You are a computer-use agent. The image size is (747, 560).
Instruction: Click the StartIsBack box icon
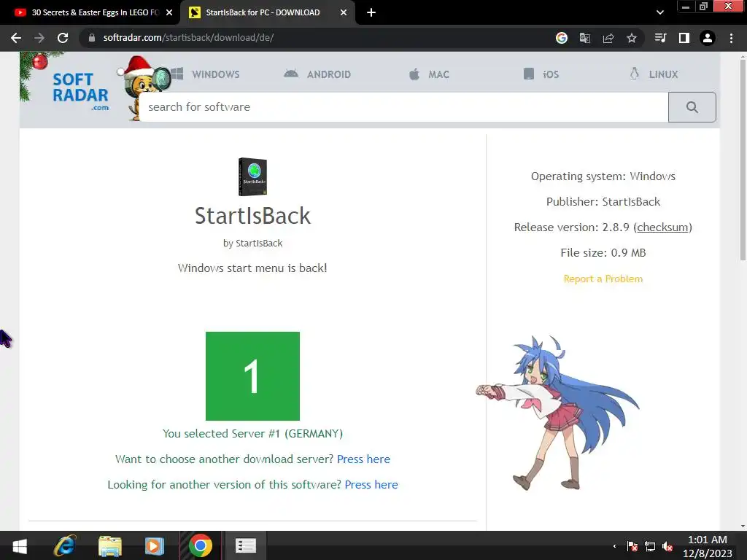point(252,176)
